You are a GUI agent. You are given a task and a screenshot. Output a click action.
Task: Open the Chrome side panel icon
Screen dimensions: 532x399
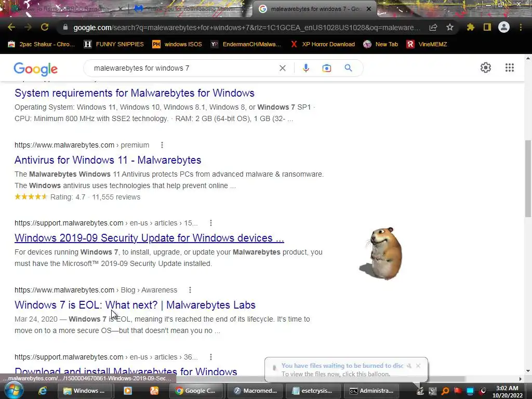(487, 28)
